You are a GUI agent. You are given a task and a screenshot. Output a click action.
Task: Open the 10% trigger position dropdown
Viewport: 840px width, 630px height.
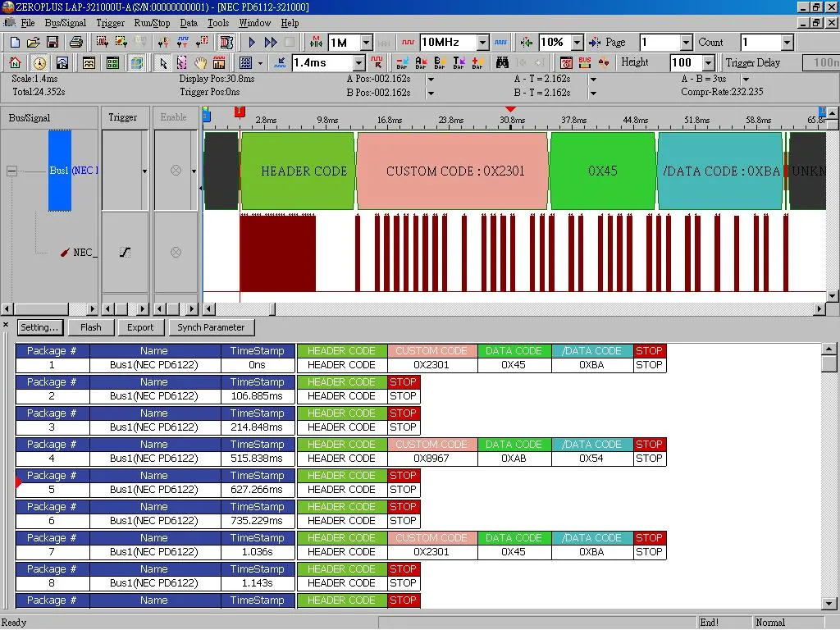[x=577, y=43]
